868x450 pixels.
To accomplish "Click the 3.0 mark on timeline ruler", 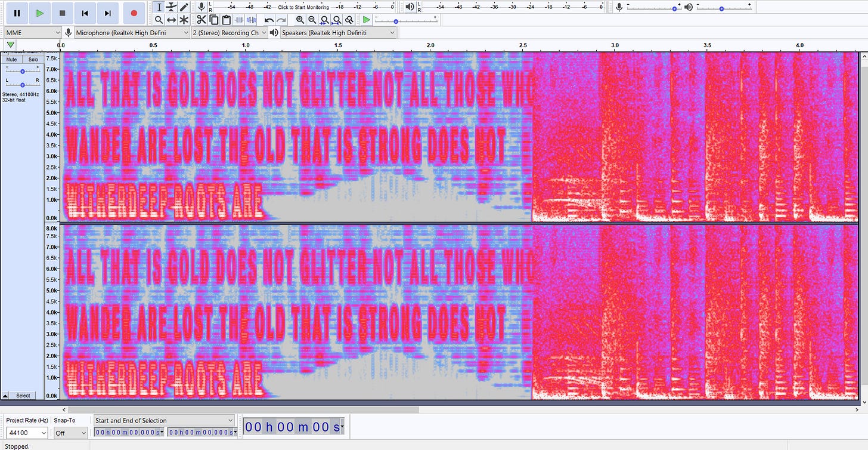I will point(615,45).
